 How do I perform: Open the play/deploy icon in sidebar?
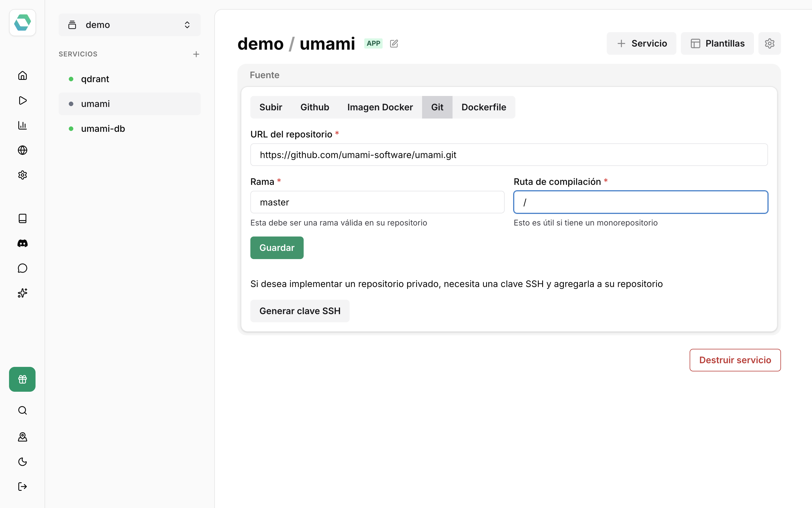(23, 100)
